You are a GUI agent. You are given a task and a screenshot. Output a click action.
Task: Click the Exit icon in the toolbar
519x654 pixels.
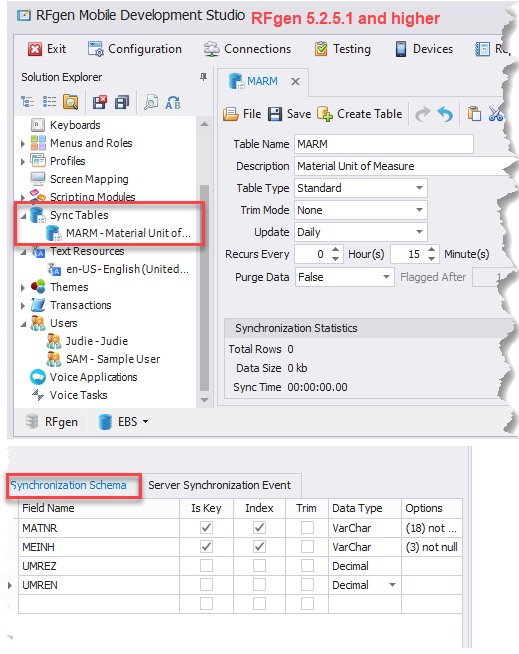(35, 49)
